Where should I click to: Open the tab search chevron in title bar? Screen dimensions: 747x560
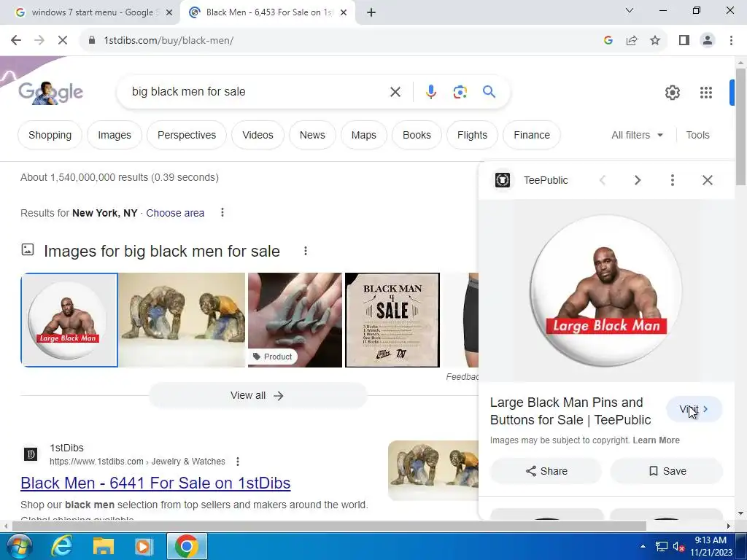(x=630, y=10)
